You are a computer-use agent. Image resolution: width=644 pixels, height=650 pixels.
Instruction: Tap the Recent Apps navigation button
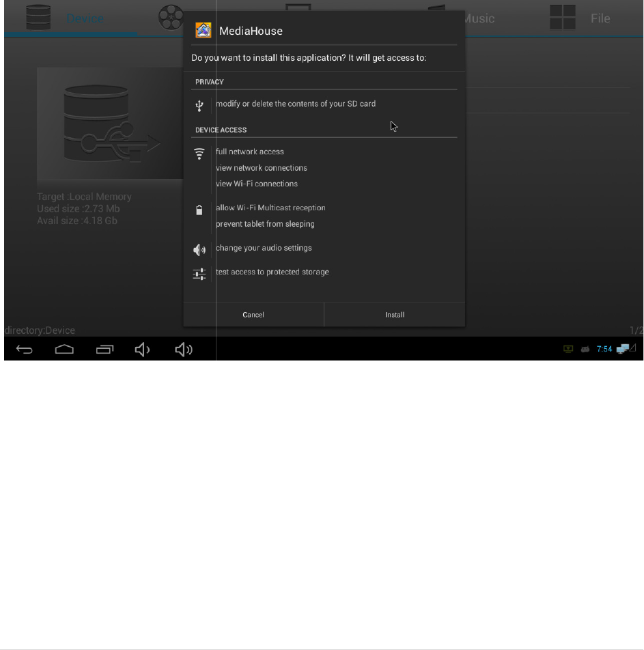pyautogui.click(x=104, y=350)
